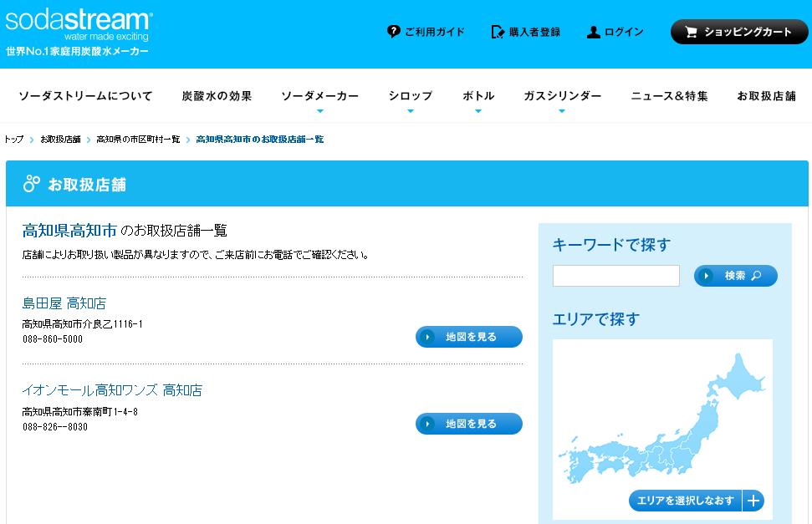Screen dimensions: 812x524
Task: View map for イオンモール高知ワンズ 高知店
Action: click(468, 424)
